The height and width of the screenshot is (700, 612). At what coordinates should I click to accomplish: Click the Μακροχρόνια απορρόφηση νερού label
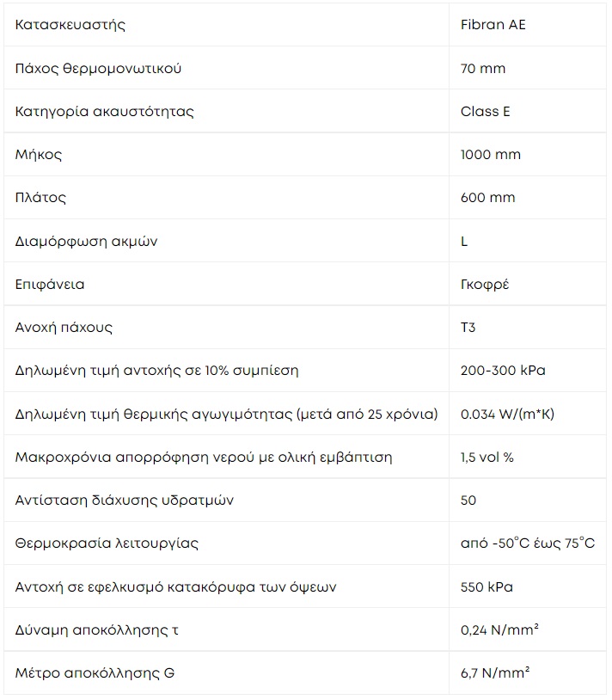(204, 457)
